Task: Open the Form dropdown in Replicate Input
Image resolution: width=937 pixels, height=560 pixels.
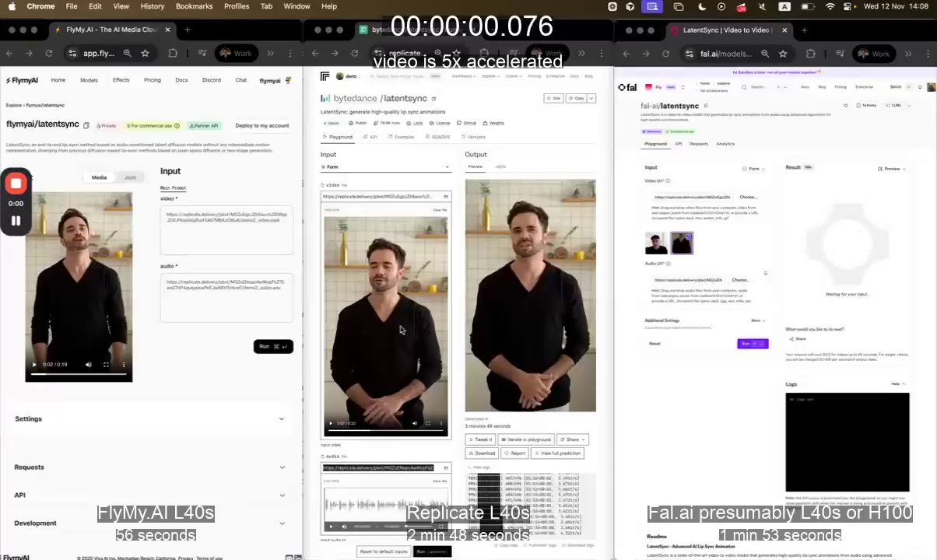Action: pos(386,167)
